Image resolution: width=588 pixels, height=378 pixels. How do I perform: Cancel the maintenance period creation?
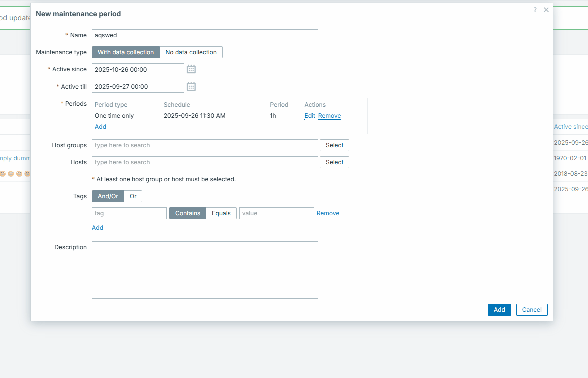pyautogui.click(x=532, y=310)
